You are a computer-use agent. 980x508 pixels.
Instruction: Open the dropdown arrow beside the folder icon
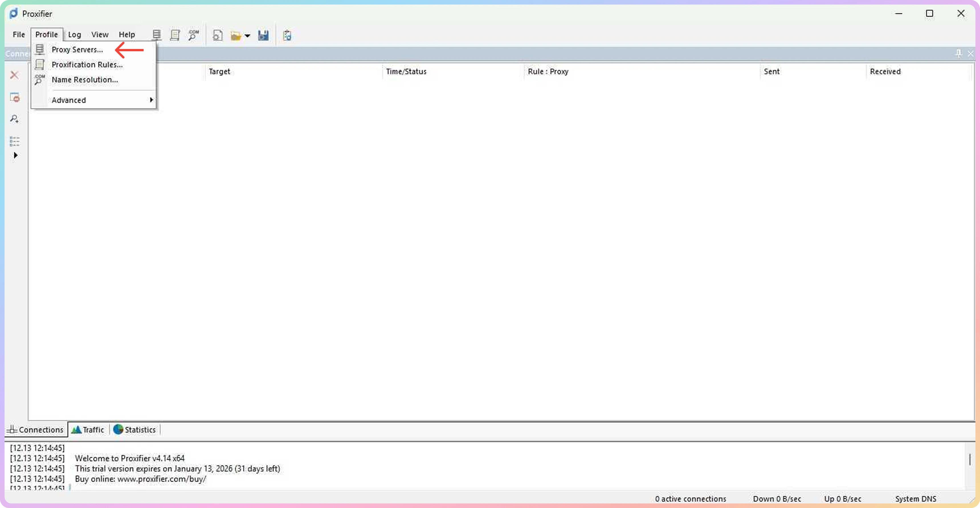point(248,36)
